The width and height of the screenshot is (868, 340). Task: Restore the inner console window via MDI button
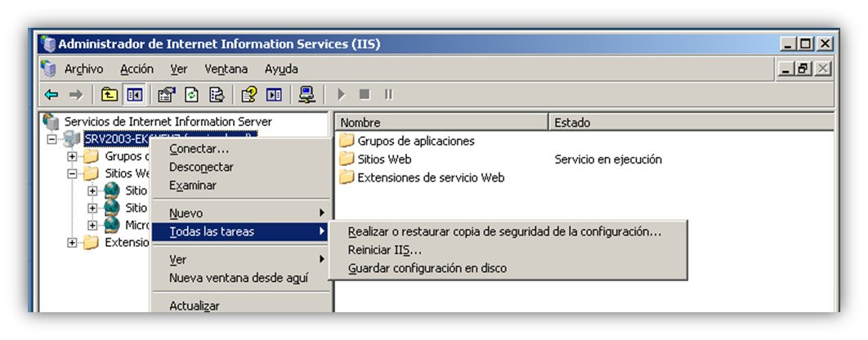(x=804, y=69)
